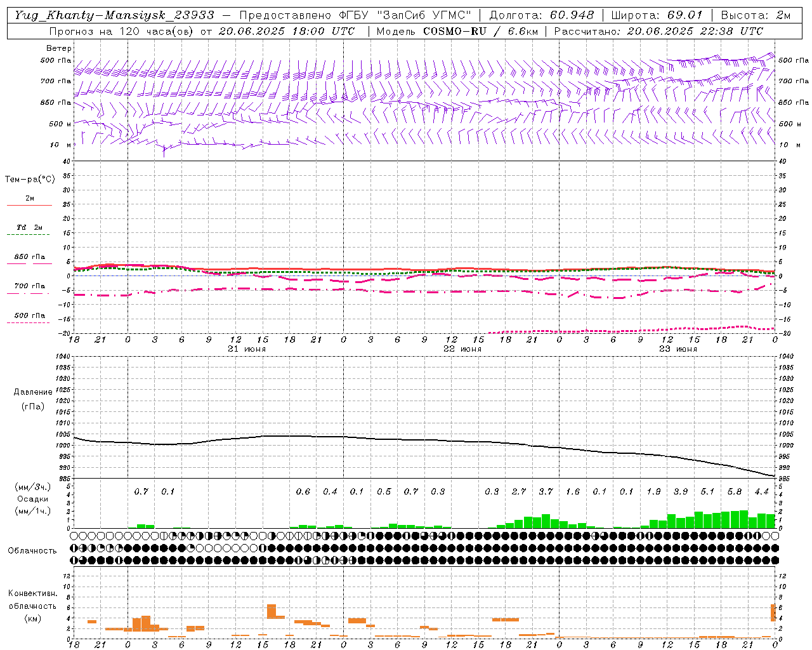The width and height of the screenshot is (812, 650).
Task: Click the (мм/1ч.) precipitation unit label
Action: click(x=32, y=511)
